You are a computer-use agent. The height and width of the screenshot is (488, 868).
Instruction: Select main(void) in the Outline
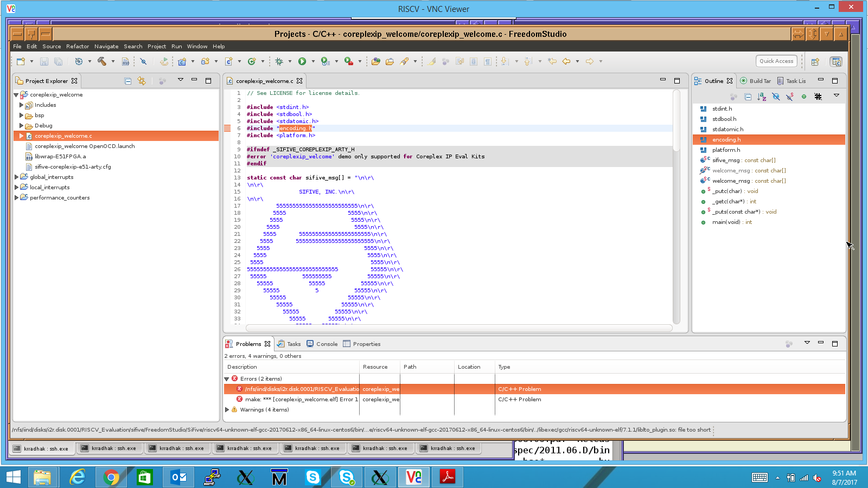(732, 222)
